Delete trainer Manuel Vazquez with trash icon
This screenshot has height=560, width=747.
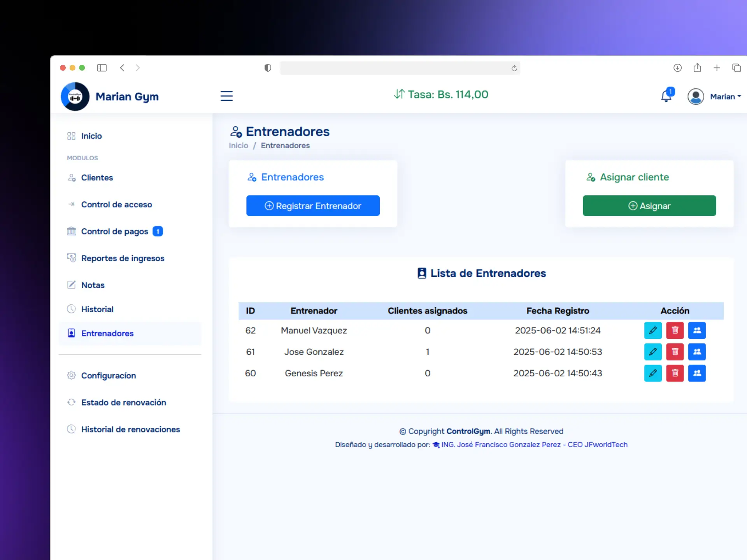click(x=675, y=331)
